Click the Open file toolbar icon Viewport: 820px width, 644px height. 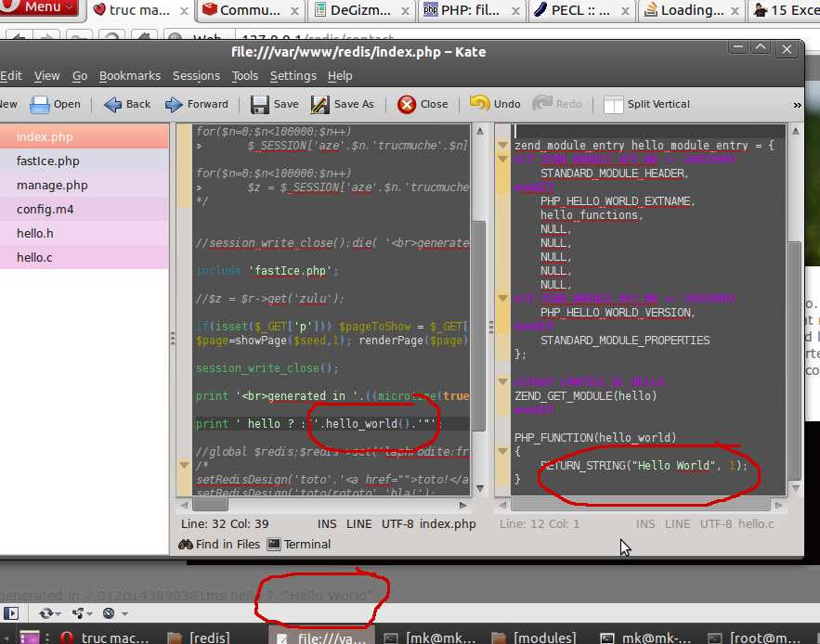click(x=40, y=104)
